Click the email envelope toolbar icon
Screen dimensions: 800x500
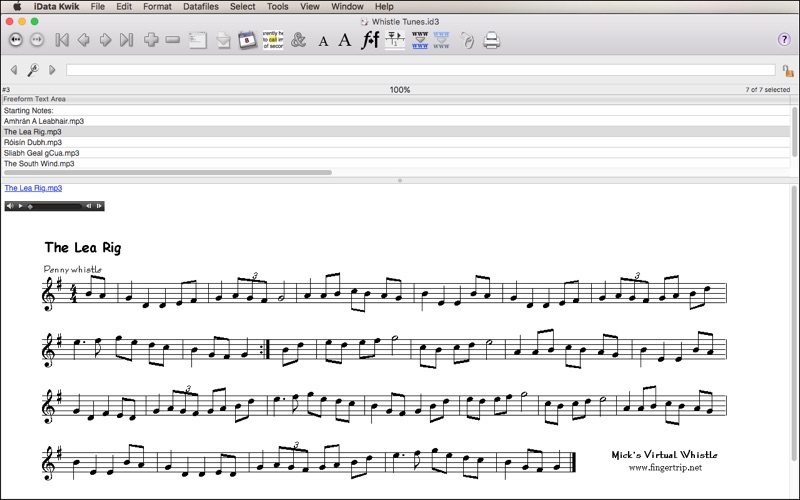tap(223, 40)
